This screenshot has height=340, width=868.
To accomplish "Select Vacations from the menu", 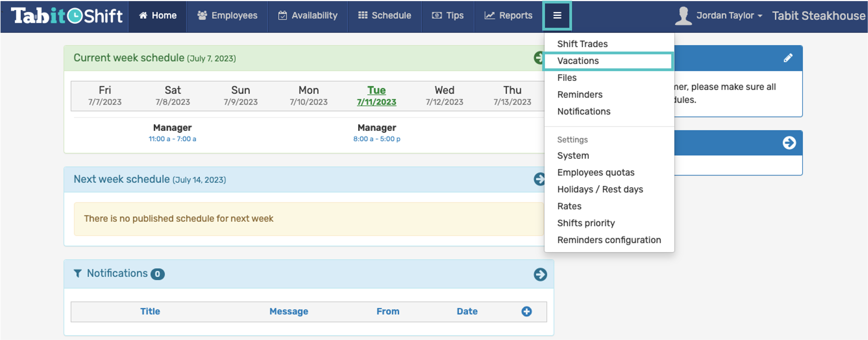I will tap(578, 61).
